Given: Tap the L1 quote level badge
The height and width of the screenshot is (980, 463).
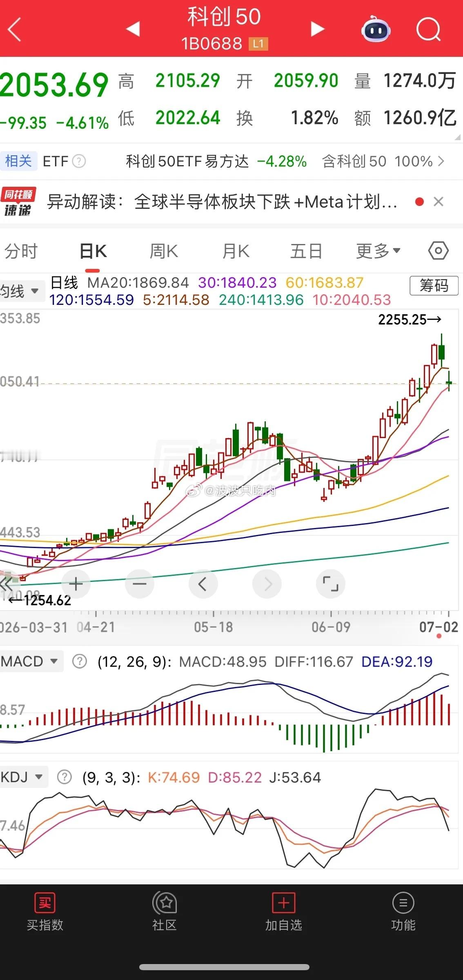Looking at the screenshot, I should [x=258, y=44].
